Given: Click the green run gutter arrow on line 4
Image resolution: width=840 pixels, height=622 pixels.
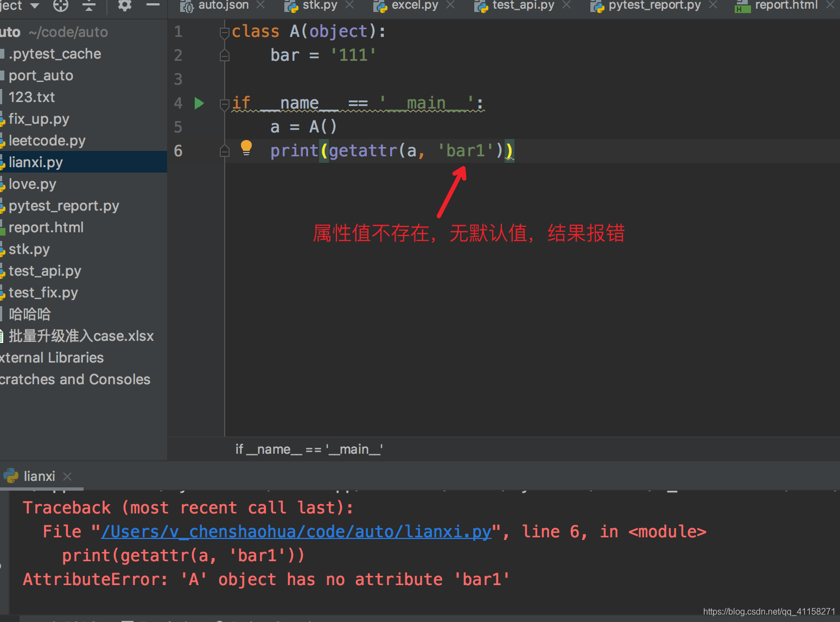Looking at the screenshot, I should pyautogui.click(x=199, y=103).
